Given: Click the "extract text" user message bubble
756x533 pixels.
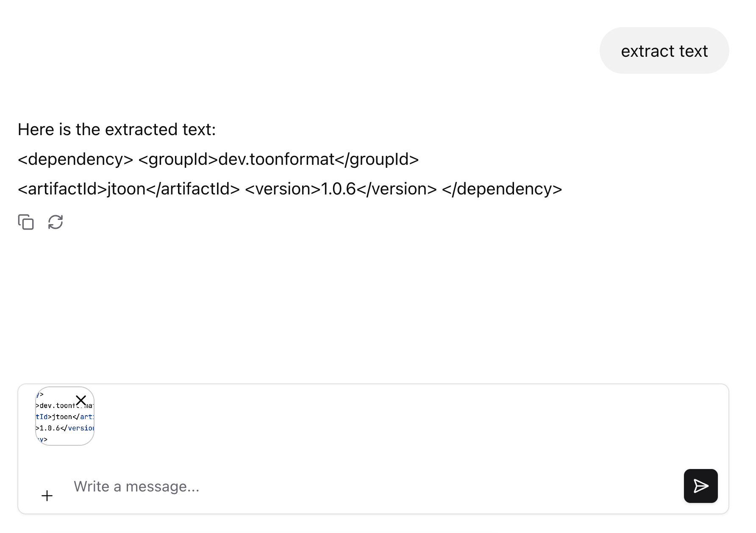Looking at the screenshot, I should click(x=664, y=51).
